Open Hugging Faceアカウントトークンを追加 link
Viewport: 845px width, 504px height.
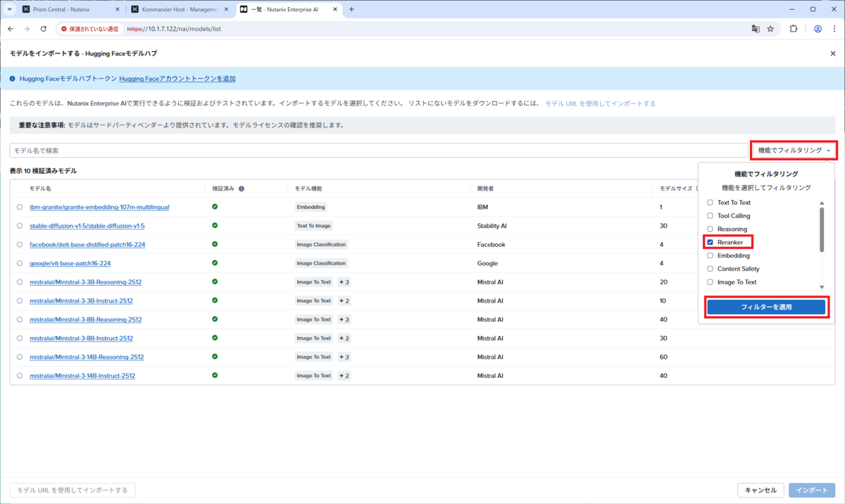coord(177,79)
